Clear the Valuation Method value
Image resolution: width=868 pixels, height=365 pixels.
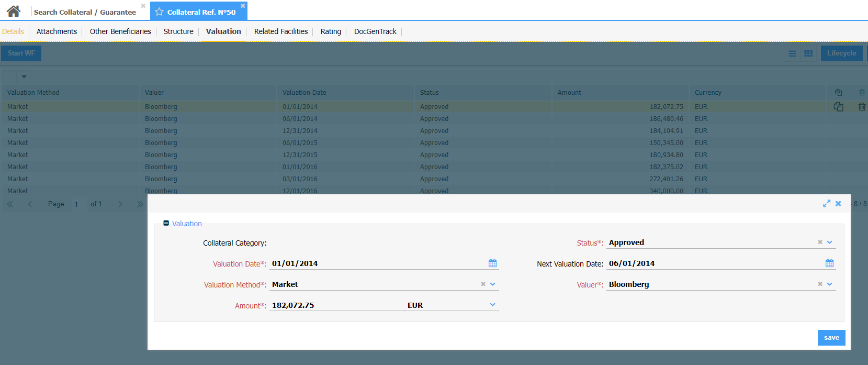[x=483, y=284]
